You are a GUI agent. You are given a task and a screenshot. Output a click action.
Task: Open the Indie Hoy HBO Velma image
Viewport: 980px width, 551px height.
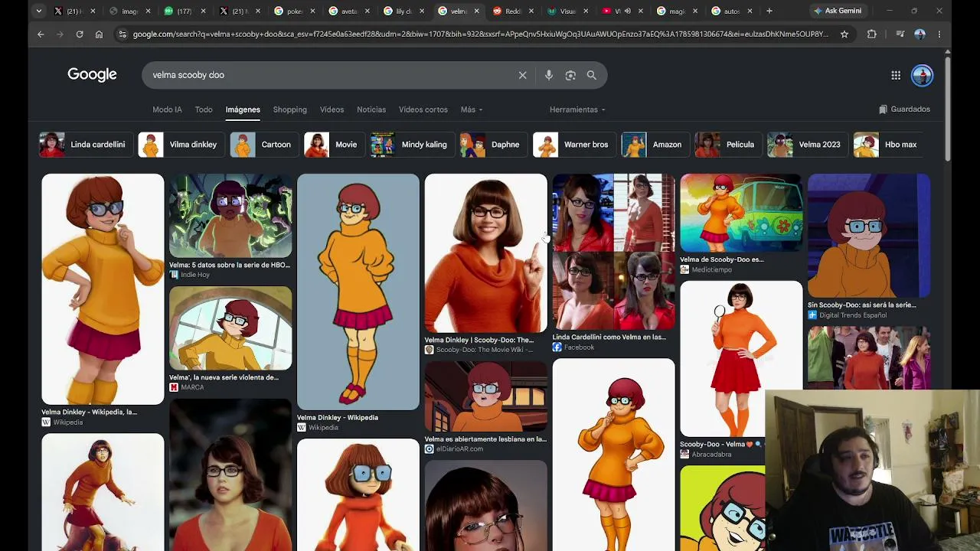(230, 216)
